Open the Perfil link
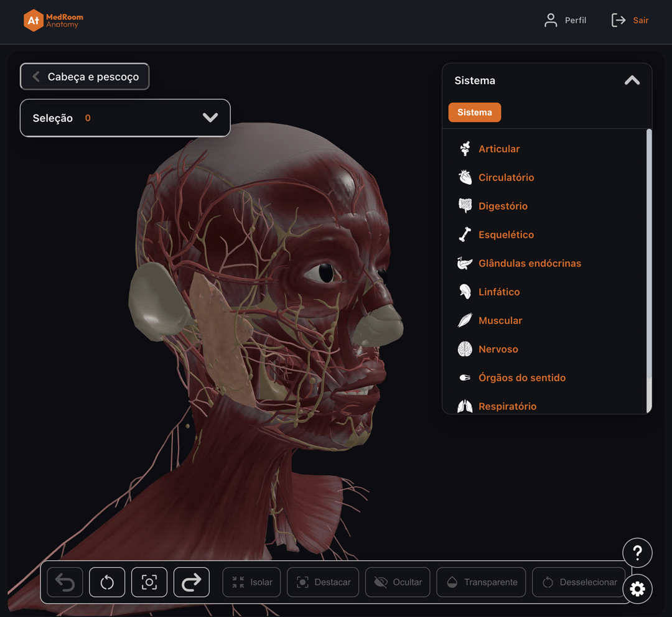Screen dimensions: 672x617 [x=565, y=20]
